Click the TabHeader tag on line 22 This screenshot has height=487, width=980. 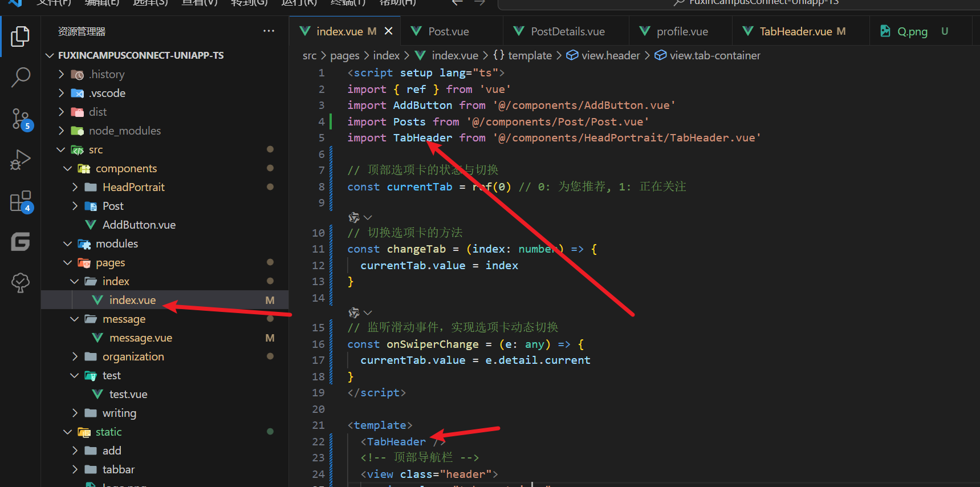396,441
